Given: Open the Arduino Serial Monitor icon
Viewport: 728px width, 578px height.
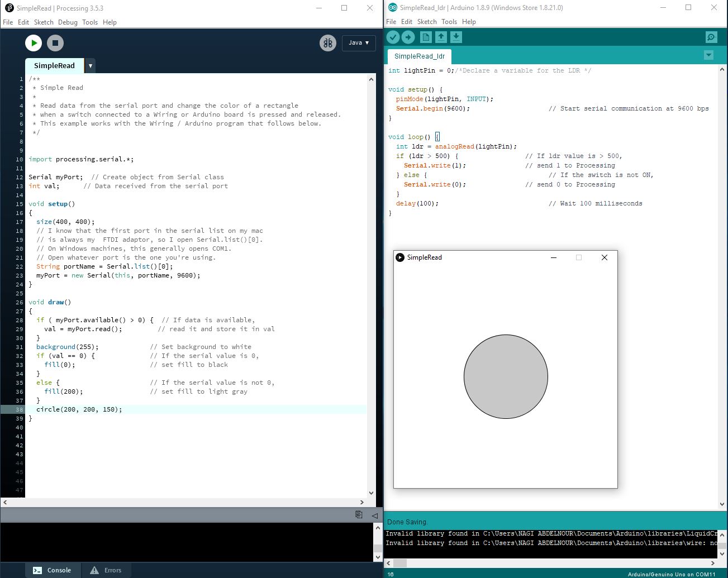Looking at the screenshot, I should 711,37.
